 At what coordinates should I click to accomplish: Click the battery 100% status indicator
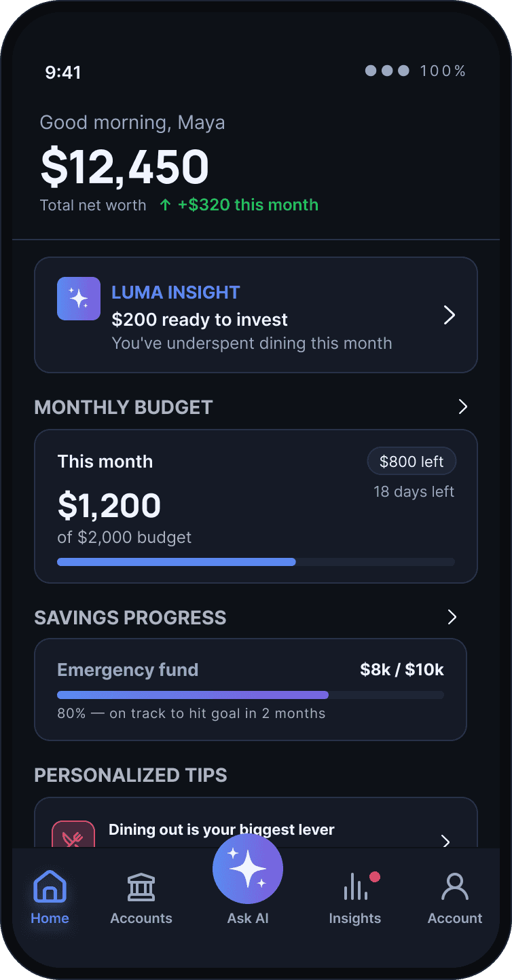pyautogui.click(x=443, y=71)
